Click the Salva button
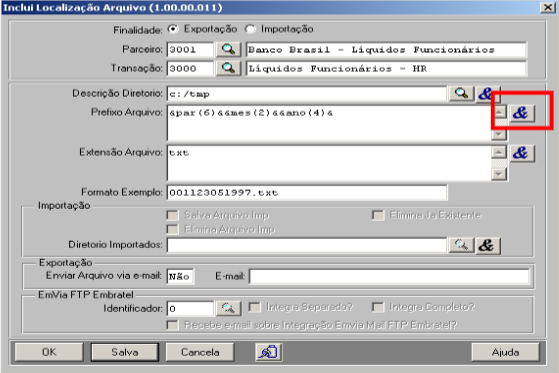Screen dimensions: 559x373 point(125,352)
